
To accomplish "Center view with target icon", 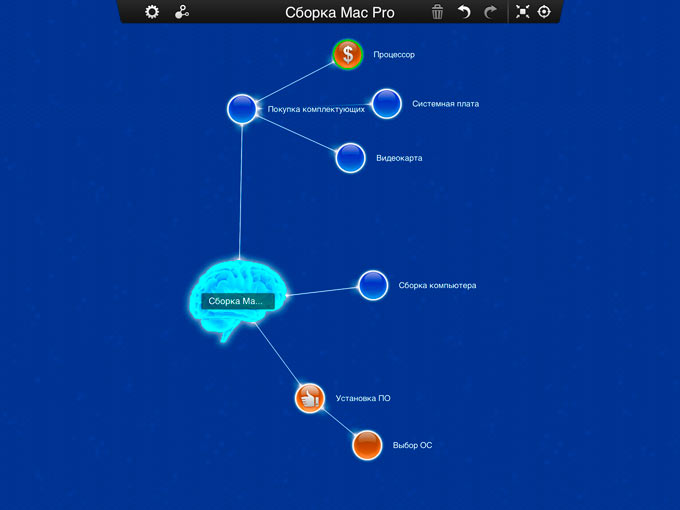I will point(544,12).
